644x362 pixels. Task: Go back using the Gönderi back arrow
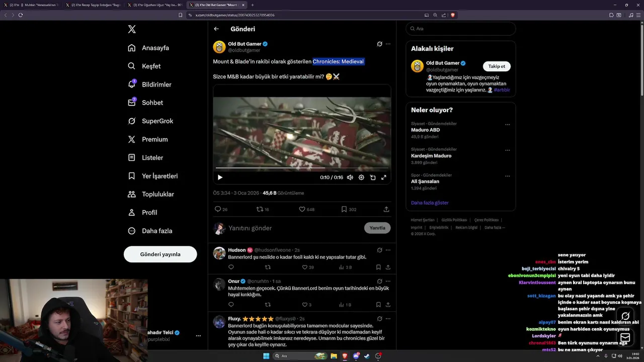[x=216, y=29]
